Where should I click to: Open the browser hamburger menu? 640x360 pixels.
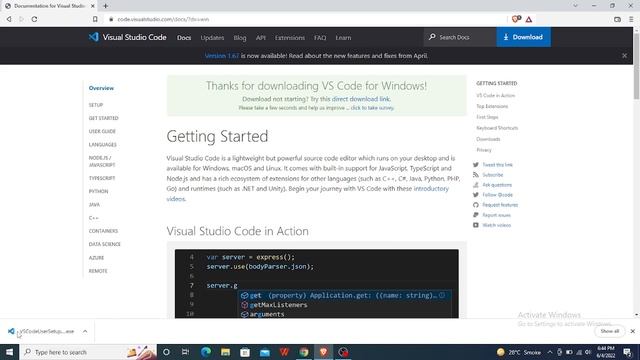[x=631, y=19]
